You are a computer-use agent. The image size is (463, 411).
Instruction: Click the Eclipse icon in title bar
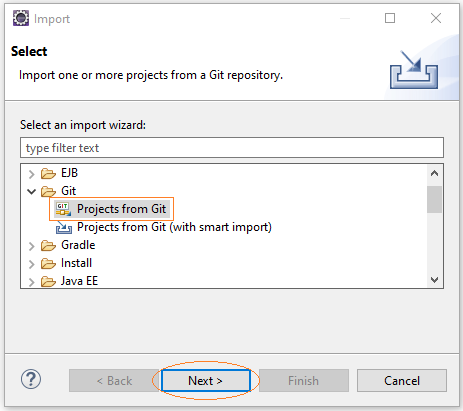[x=21, y=18]
